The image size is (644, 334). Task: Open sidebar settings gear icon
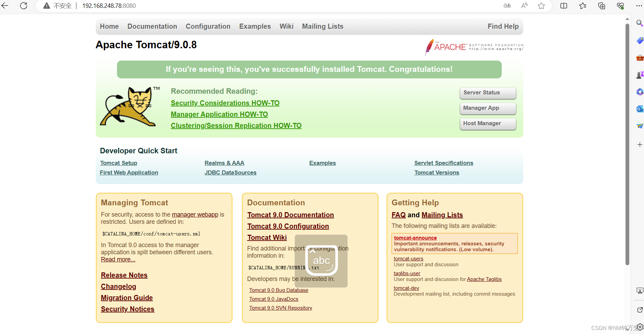pos(640,327)
